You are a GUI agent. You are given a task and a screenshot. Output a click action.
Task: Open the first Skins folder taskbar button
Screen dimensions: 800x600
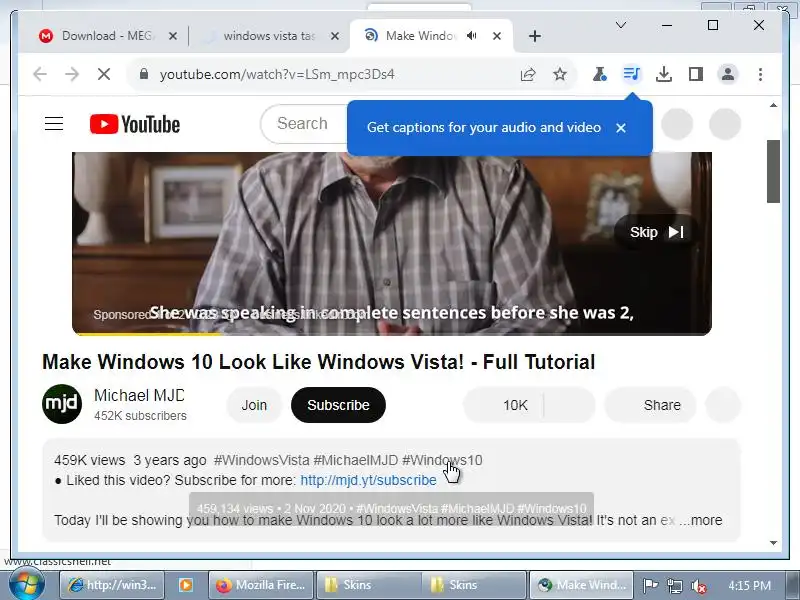368,585
